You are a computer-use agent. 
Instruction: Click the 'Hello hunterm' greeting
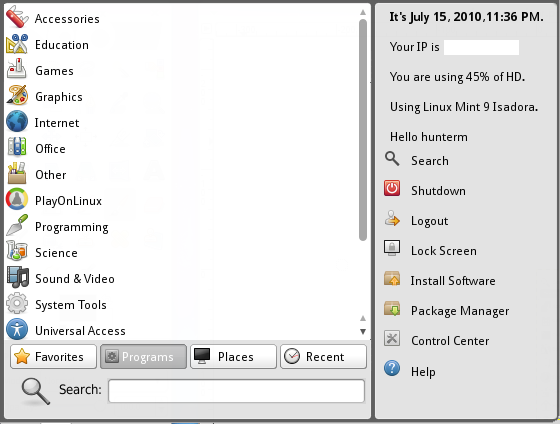[x=429, y=137]
